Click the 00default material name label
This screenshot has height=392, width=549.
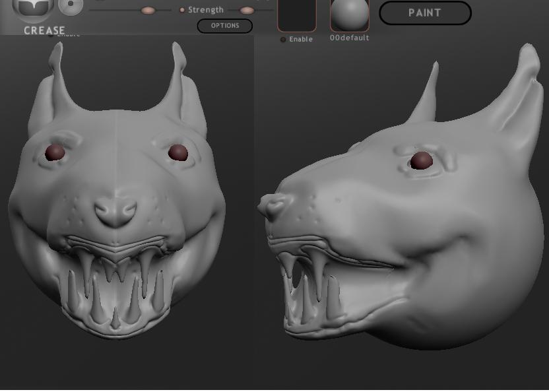pos(349,38)
